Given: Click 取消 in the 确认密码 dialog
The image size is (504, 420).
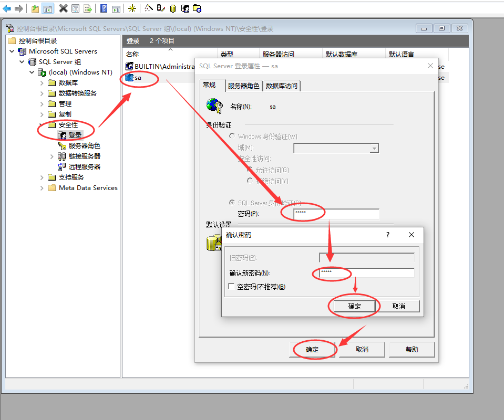Looking at the screenshot, I should pos(398,306).
